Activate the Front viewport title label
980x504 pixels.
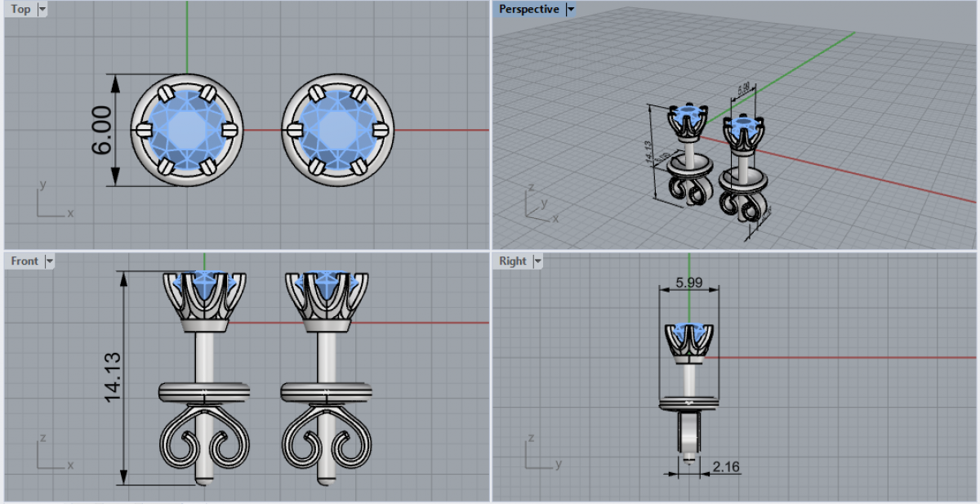24,261
